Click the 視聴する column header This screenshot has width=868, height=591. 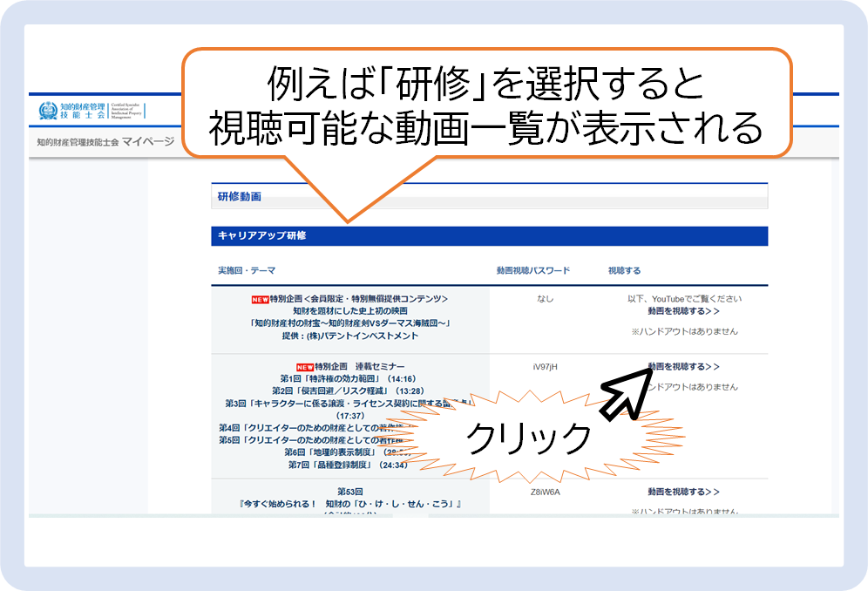point(624,270)
